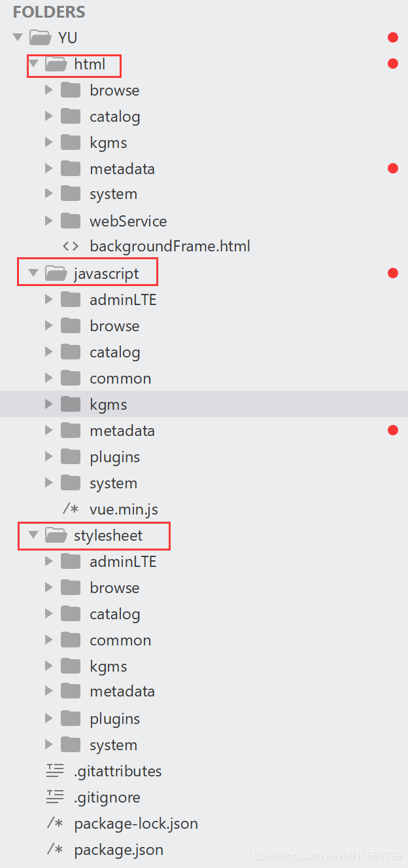This screenshot has height=868, width=408.
Task: Click the html folder label
Action: [90, 63]
